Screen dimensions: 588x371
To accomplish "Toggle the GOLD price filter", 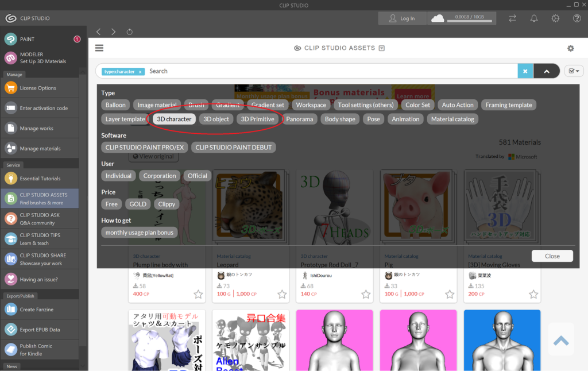I will [138, 204].
